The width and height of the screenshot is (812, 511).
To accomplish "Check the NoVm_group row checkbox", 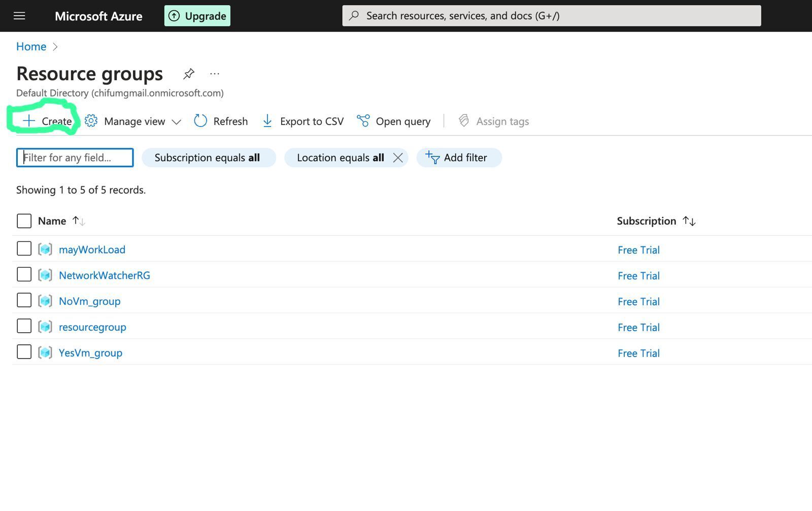I will tap(24, 301).
